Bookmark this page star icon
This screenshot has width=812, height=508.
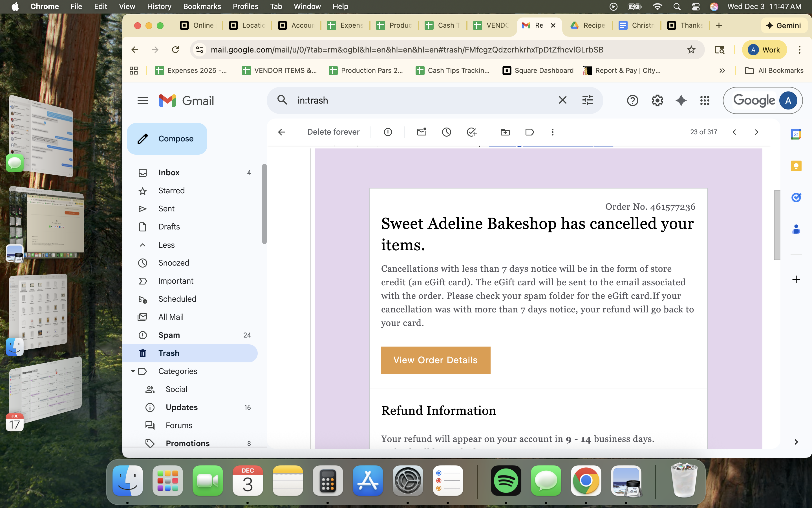click(x=691, y=50)
